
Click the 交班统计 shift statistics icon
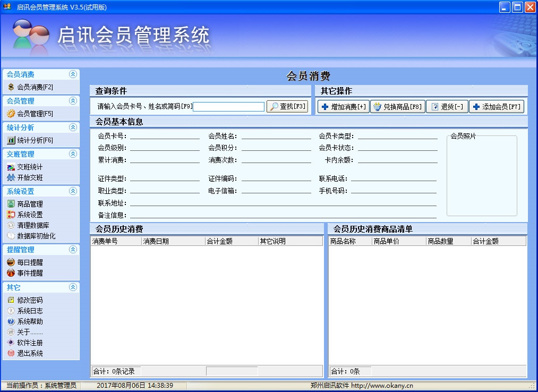click(33, 166)
